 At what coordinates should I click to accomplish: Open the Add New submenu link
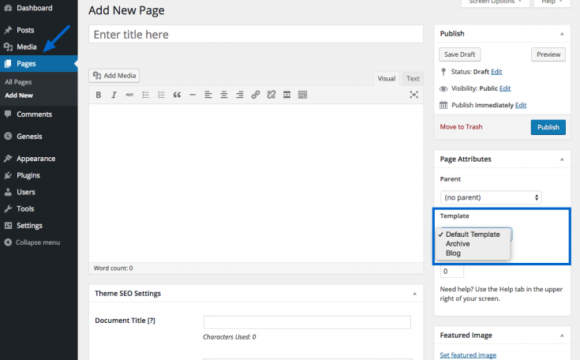click(19, 95)
